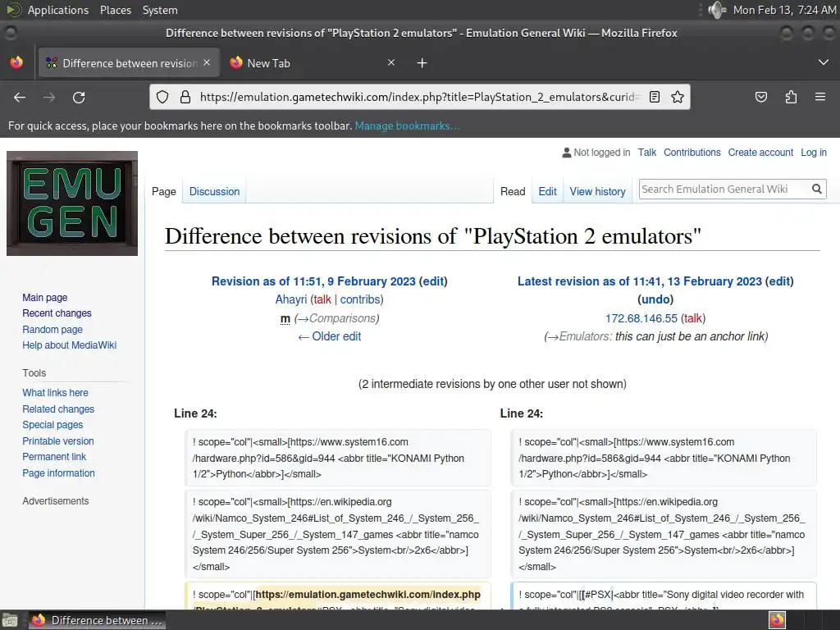Click the clock showing Mon Feb 13
840x630 pixels.
[x=783, y=10]
